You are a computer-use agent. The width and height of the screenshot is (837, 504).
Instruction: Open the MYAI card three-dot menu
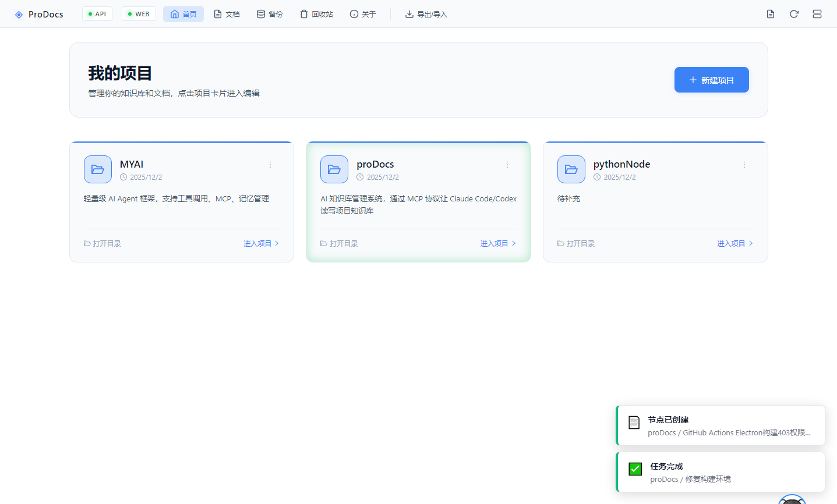[270, 165]
